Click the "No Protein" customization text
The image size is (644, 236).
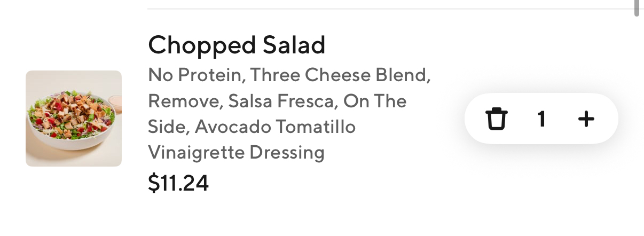click(195, 75)
